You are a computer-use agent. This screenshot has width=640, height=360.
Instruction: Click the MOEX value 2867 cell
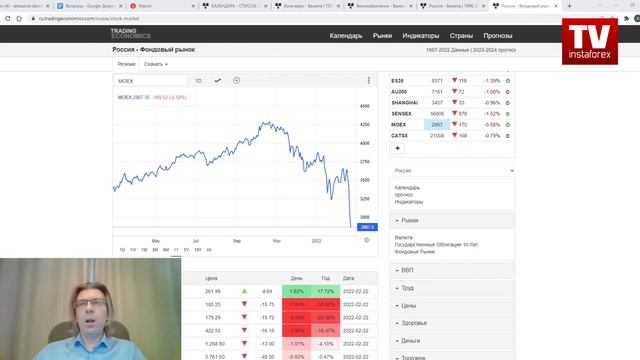pyautogui.click(x=437, y=125)
